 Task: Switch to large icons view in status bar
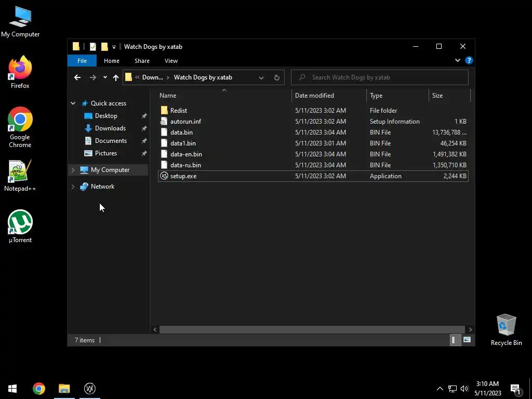[x=467, y=340]
